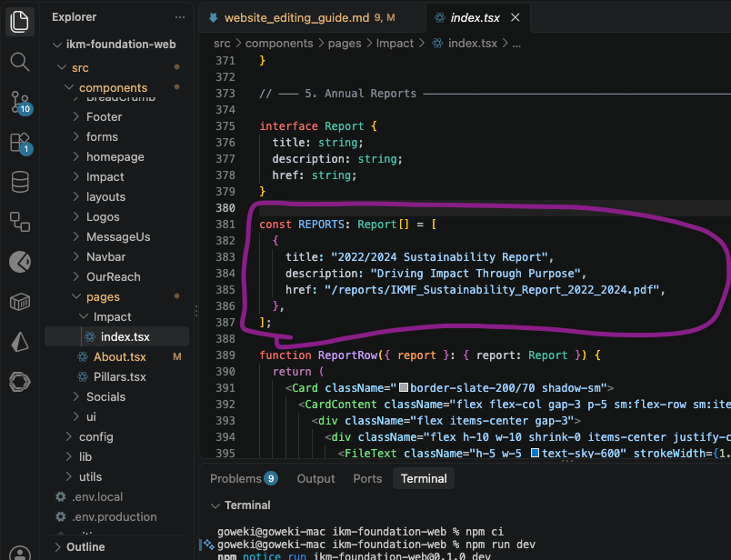The width and height of the screenshot is (731, 560).
Task: Open the .env.production file
Action: pos(116,517)
